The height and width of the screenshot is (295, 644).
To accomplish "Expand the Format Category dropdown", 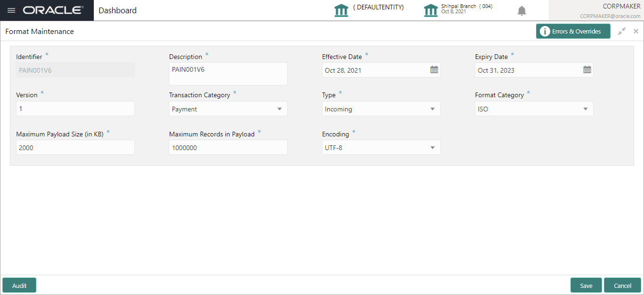I will pyautogui.click(x=585, y=109).
